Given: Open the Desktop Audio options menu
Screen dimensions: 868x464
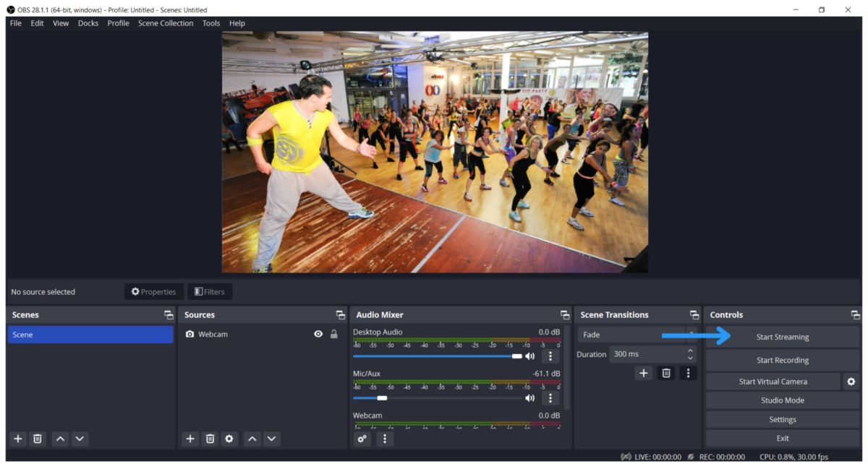Looking at the screenshot, I should tap(550, 355).
